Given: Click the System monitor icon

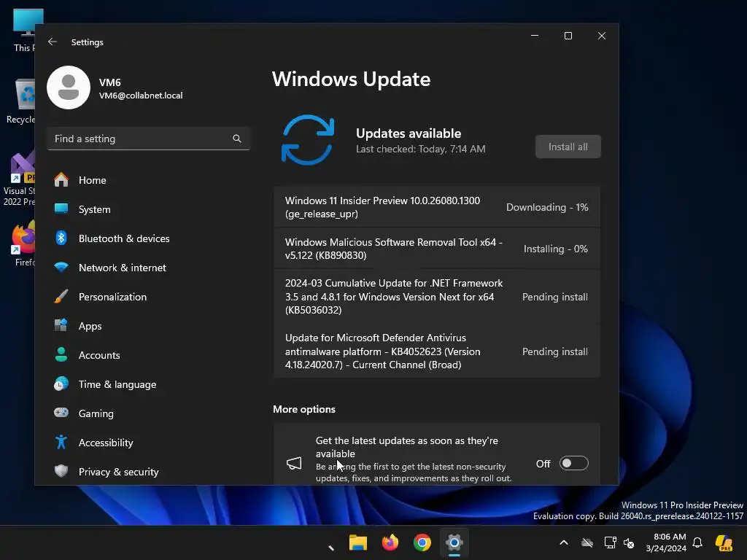Looking at the screenshot, I should tap(61, 209).
